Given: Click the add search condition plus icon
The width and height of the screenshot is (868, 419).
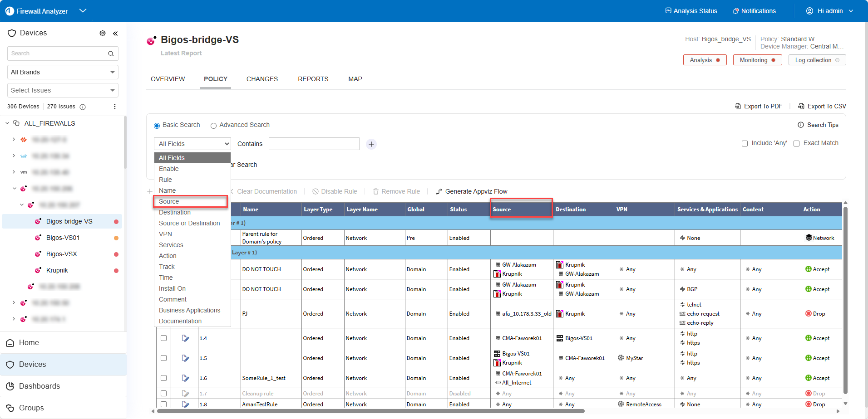Looking at the screenshot, I should pyautogui.click(x=371, y=144).
